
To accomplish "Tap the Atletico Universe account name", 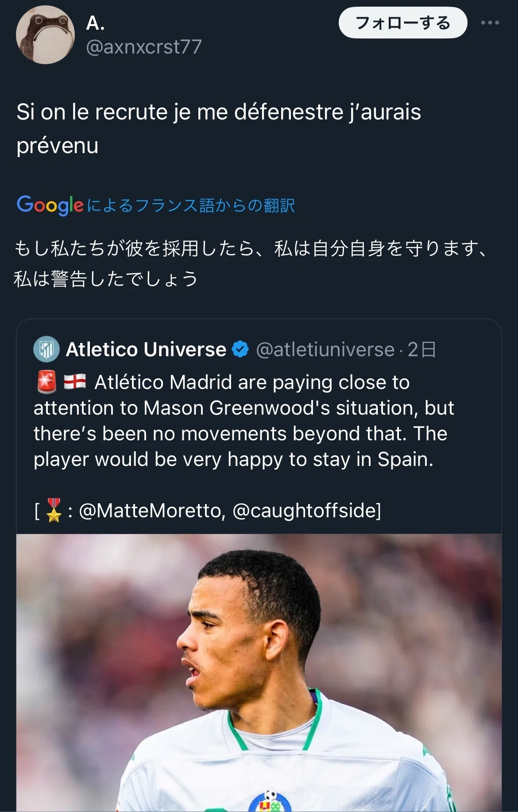I will pos(146,350).
